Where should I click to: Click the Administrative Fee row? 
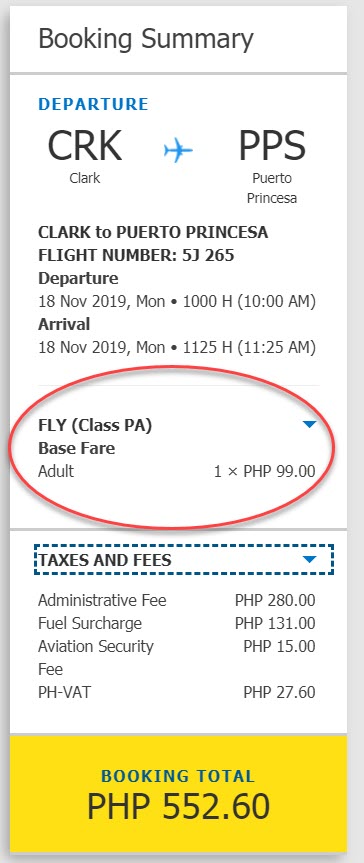(x=177, y=600)
